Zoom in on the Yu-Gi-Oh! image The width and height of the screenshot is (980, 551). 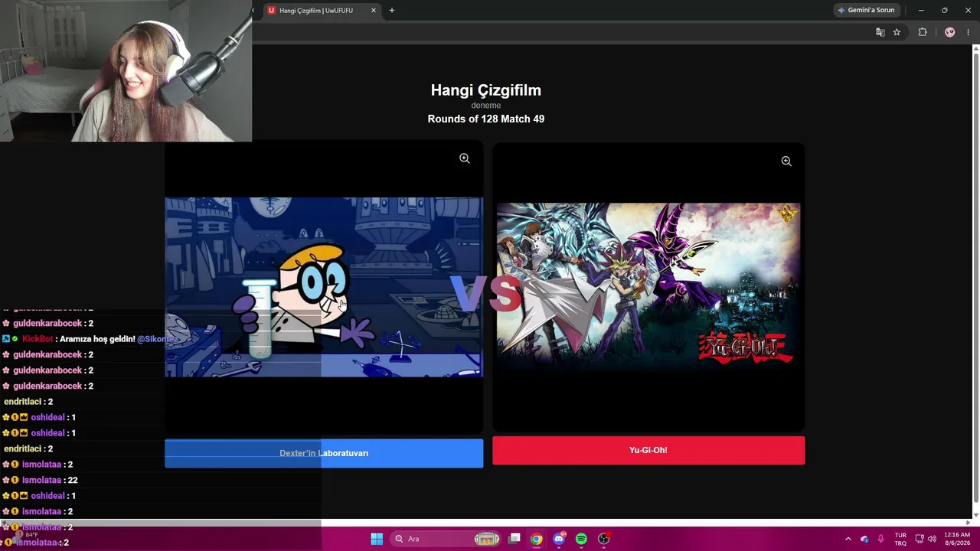(x=786, y=161)
